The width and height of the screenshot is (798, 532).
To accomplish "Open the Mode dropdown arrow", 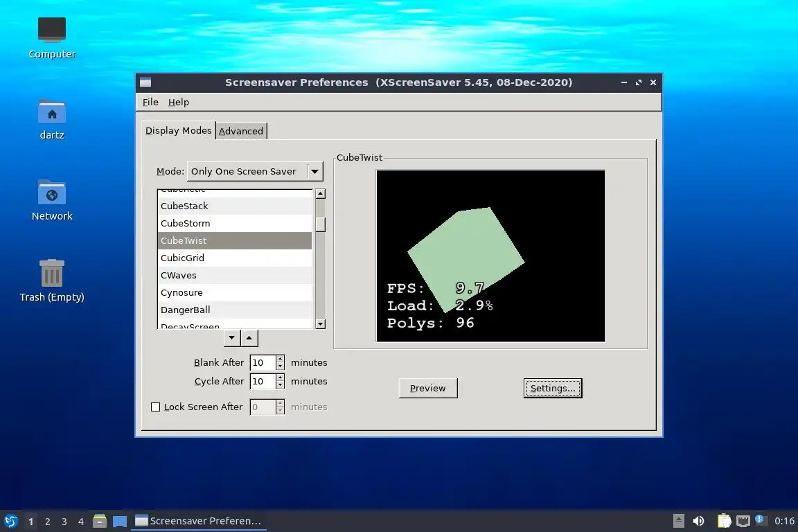I will pos(315,172).
